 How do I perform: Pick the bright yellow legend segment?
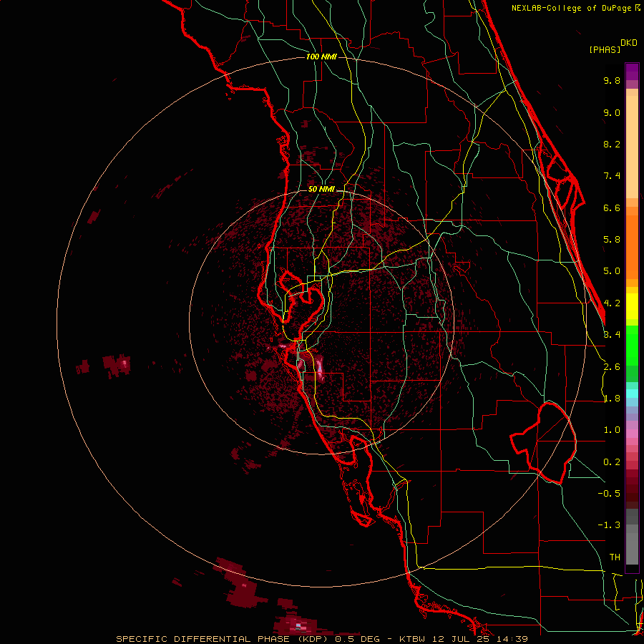pos(632,306)
